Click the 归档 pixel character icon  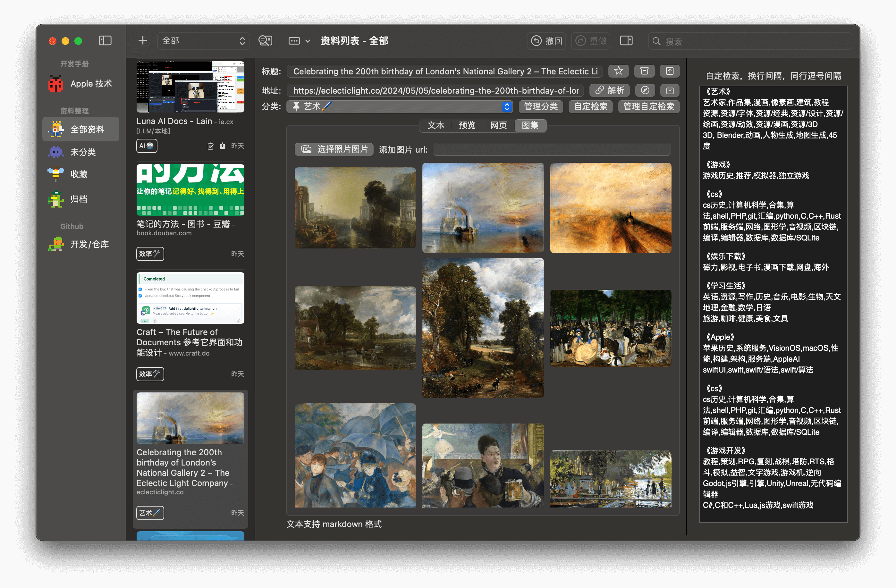(x=56, y=199)
